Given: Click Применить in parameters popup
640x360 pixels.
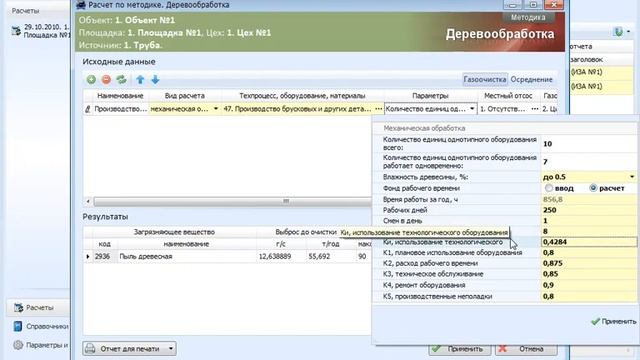Looking at the screenshot, I should (x=613, y=322).
